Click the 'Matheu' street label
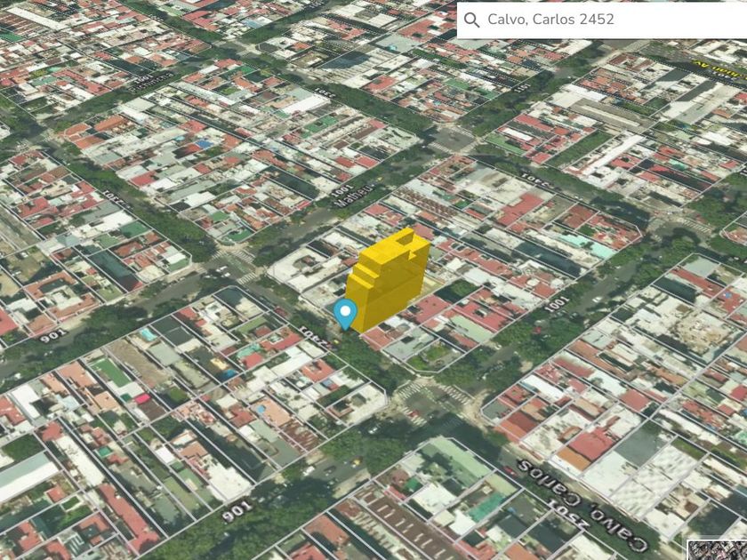Image resolution: width=747 pixels, height=560 pixels. coord(354,196)
